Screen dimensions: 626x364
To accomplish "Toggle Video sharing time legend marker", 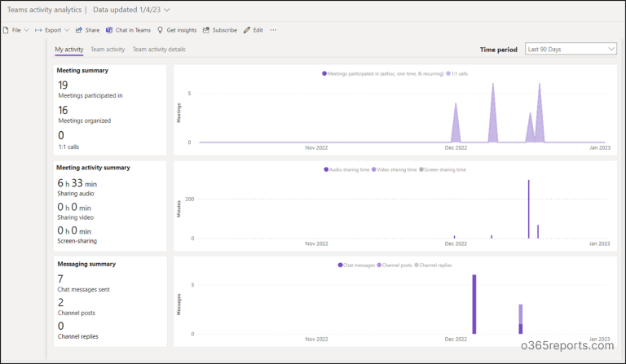I will tap(373, 170).
